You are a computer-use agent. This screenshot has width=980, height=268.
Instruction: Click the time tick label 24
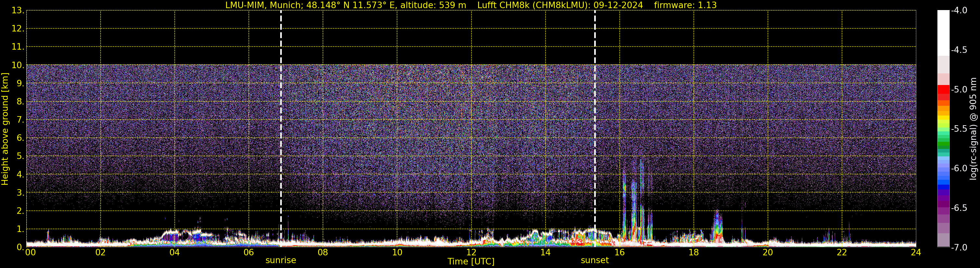[x=916, y=252]
